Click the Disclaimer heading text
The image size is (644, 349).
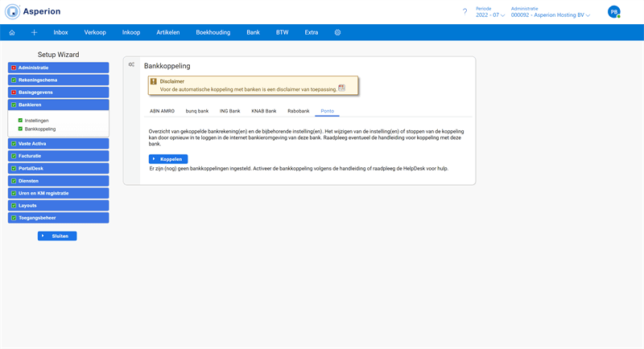[172, 81]
